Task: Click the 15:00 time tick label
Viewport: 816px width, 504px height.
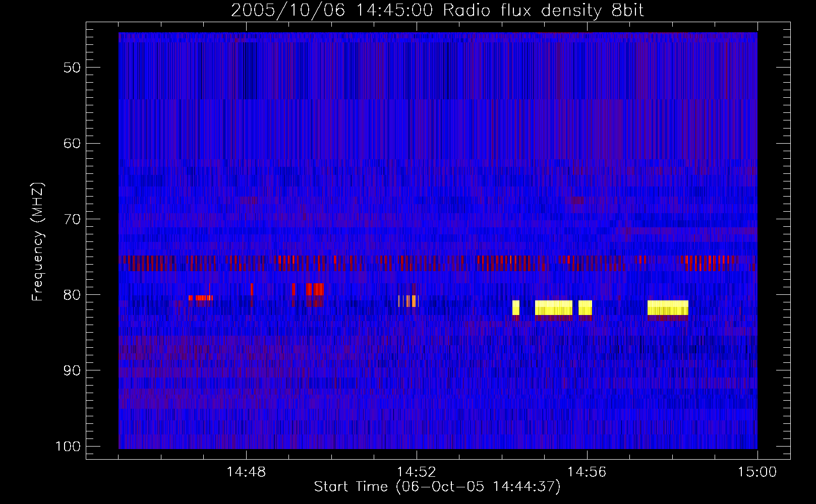Action: tap(757, 472)
